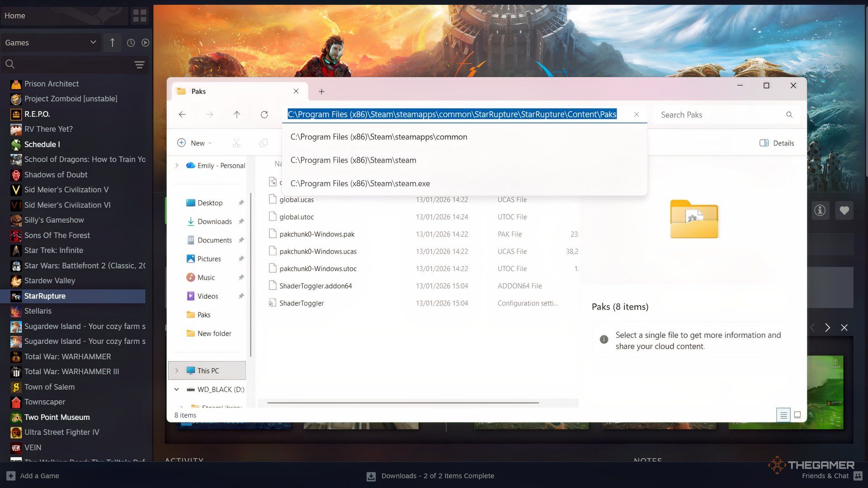Collapse the WD_BLACK (D:) drive node
This screenshot has height=488, width=868.
click(177, 389)
